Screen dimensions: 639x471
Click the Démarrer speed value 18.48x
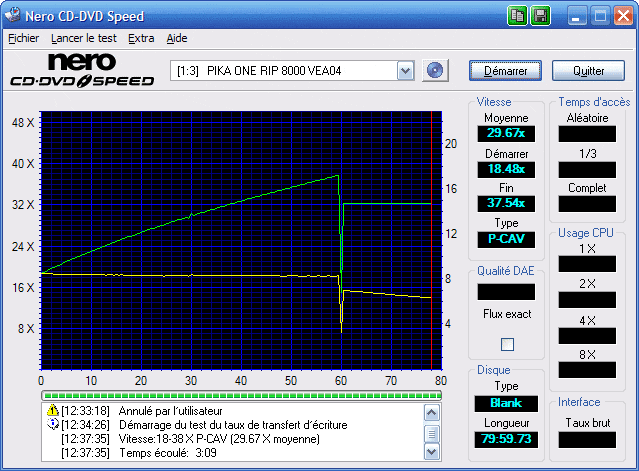click(506, 169)
